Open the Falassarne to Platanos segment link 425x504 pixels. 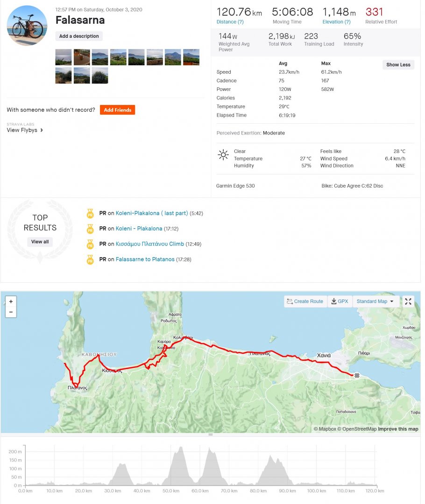(x=145, y=259)
